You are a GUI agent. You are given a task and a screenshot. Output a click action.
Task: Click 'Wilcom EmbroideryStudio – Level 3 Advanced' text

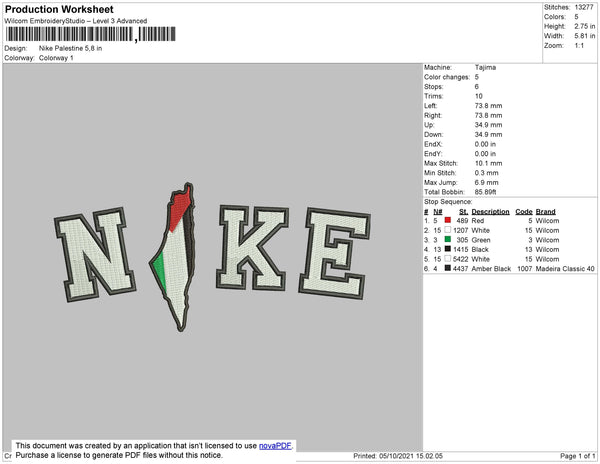coord(76,21)
